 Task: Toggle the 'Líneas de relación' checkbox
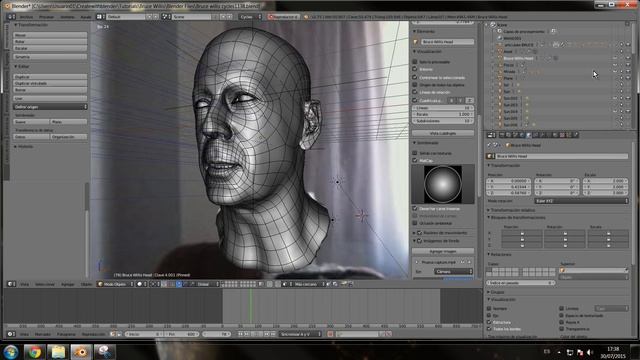click(415, 92)
